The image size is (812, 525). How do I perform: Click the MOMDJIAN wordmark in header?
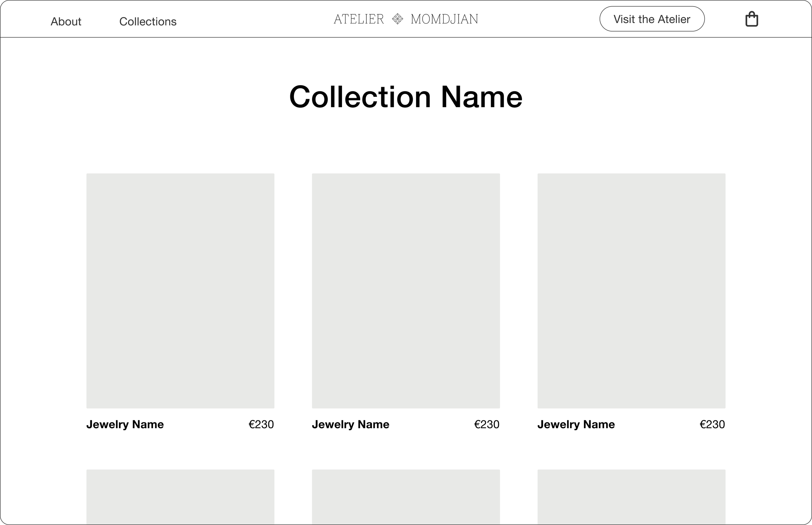pos(444,19)
